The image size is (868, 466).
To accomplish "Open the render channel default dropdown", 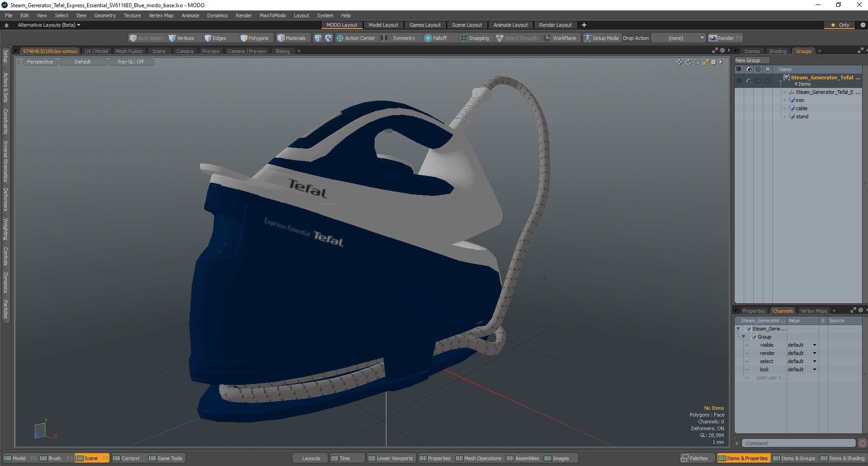I will [x=802, y=353].
